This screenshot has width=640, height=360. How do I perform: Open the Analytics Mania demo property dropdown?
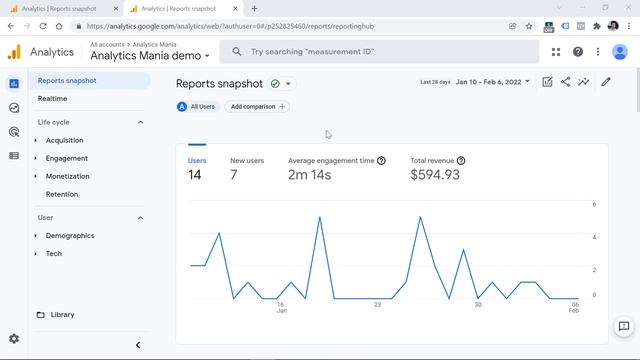coord(150,56)
